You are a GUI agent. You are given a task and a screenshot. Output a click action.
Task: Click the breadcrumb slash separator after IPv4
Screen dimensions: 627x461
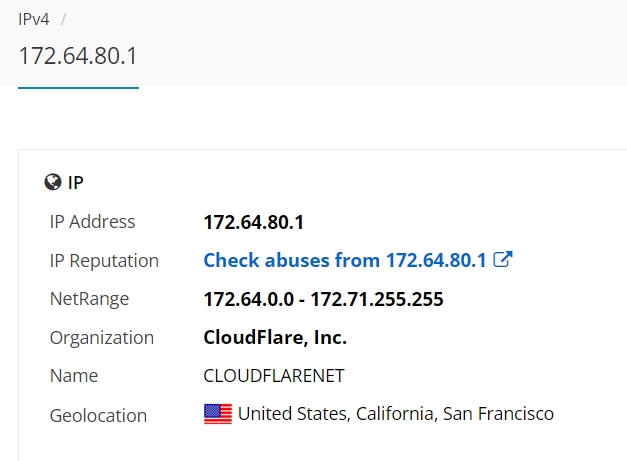point(63,19)
